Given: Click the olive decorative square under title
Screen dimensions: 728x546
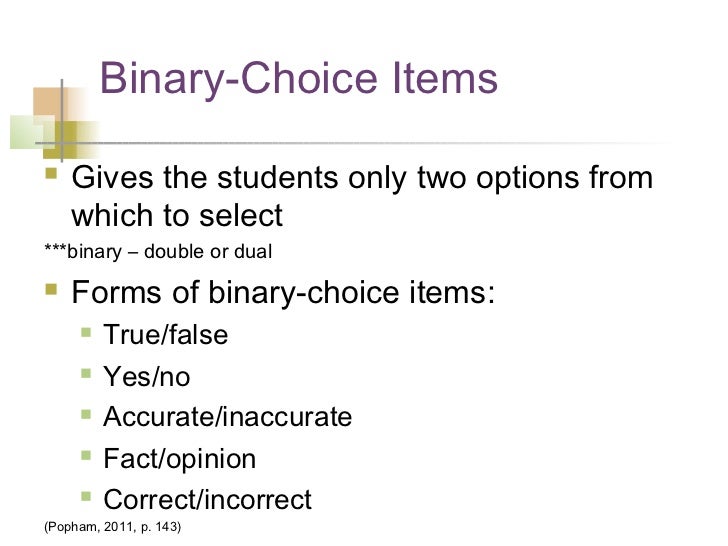Looking at the screenshot, I should point(60,139).
